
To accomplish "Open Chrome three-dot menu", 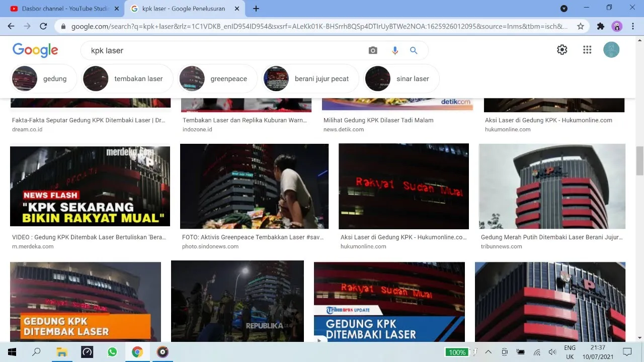I will [632, 26].
